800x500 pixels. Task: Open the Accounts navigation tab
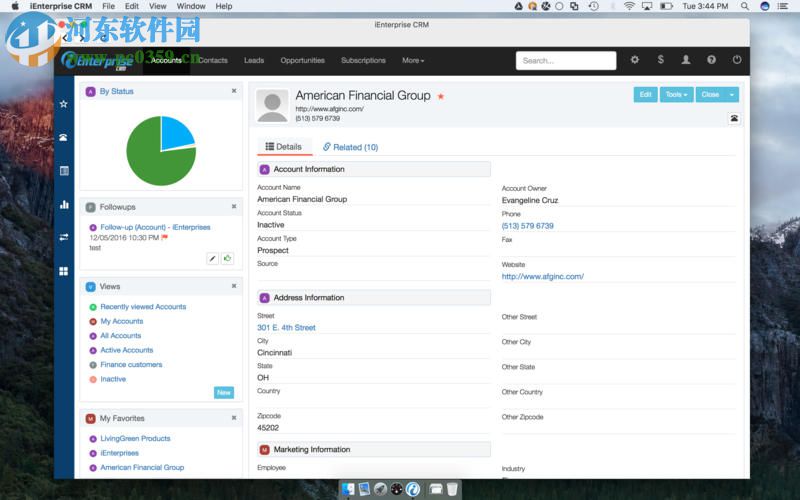point(166,60)
